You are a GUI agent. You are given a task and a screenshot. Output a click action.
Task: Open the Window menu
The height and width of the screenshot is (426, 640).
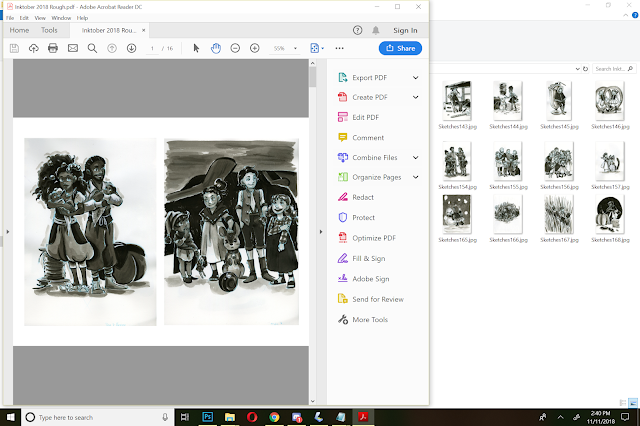[61, 18]
